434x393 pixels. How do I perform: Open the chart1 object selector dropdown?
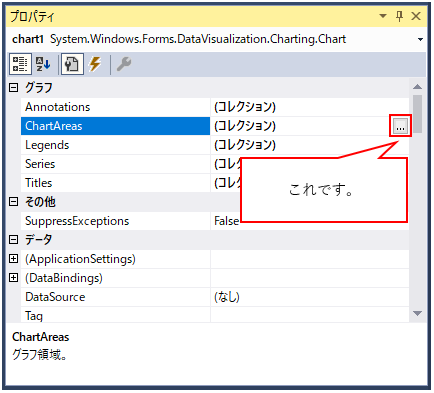point(420,39)
